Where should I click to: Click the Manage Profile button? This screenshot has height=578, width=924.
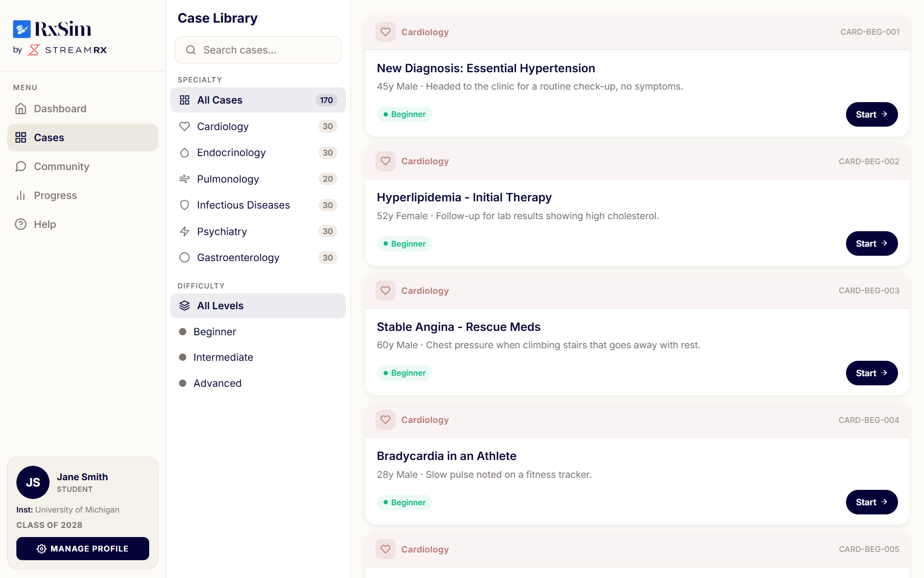83,549
